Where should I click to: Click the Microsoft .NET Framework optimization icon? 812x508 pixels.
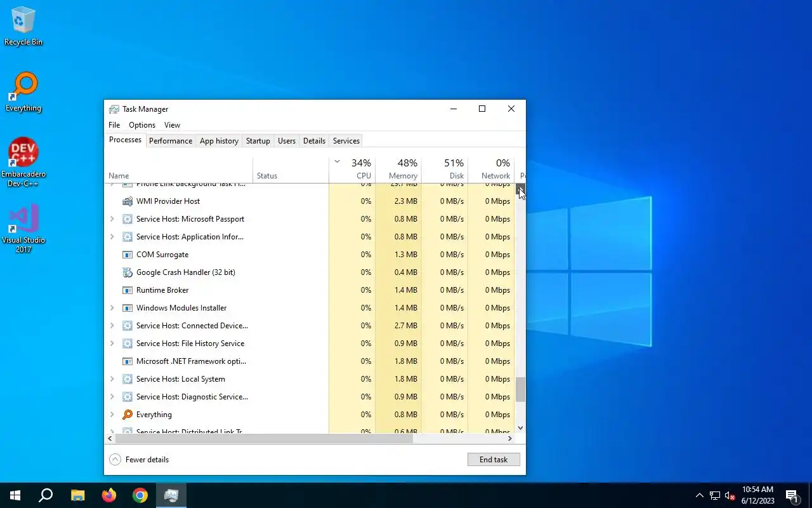[x=127, y=361]
